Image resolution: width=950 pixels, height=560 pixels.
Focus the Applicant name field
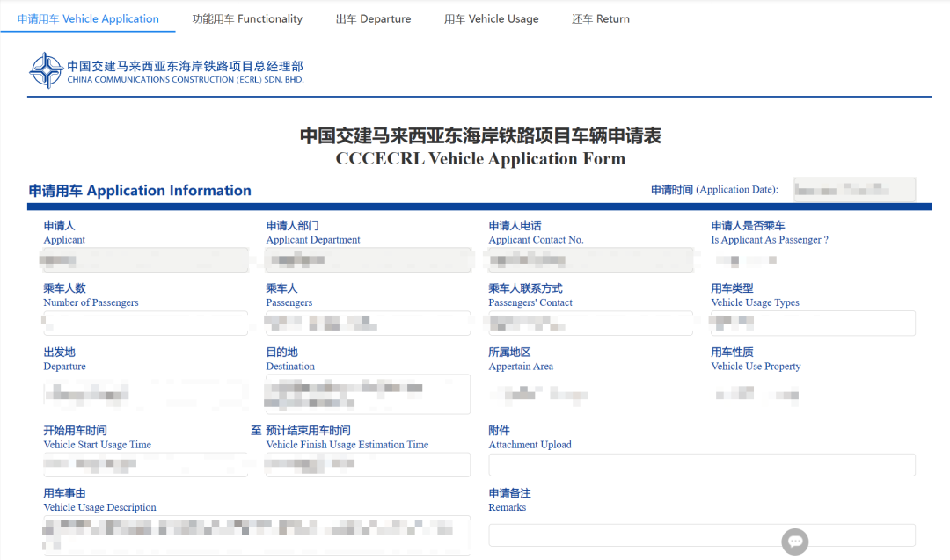(x=145, y=259)
